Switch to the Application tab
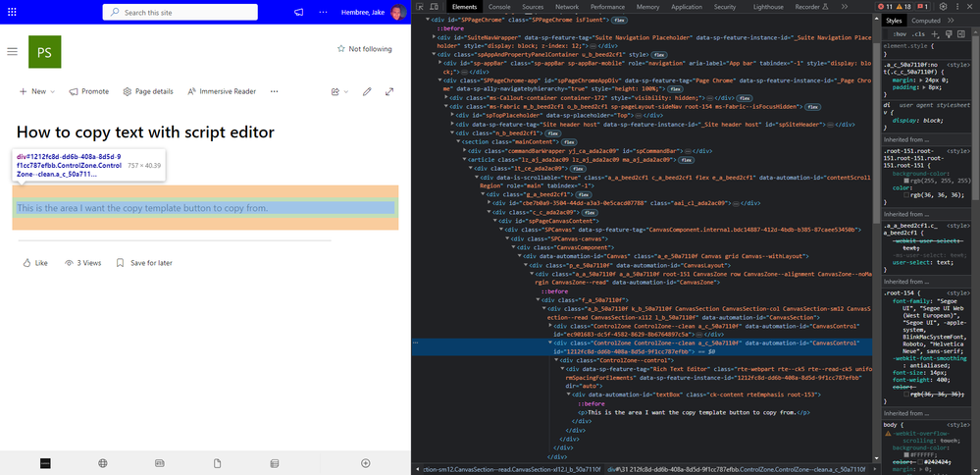 [x=687, y=7]
